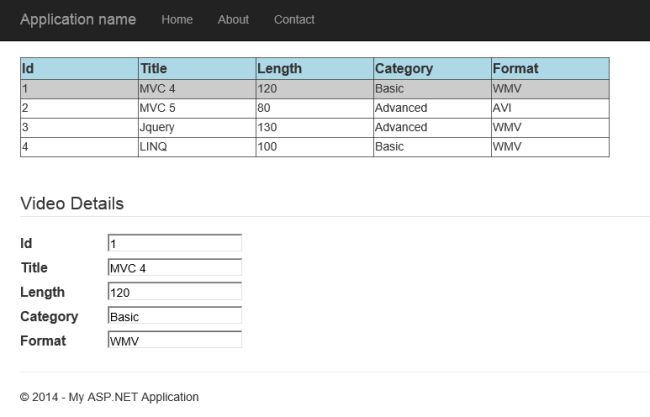650x417 pixels.
Task: Click the Category text field
Action: click(174, 316)
